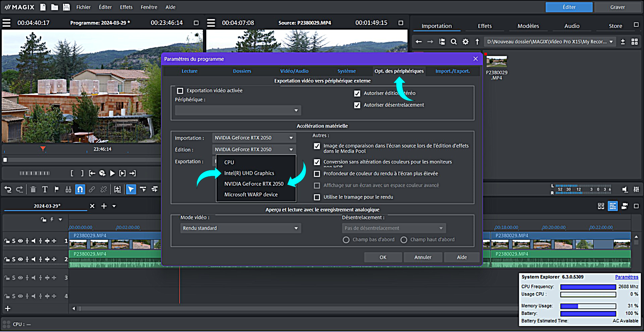Open the Périphérique dropdown
This screenshot has width=644, height=332.
pyautogui.click(x=238, y=110)
